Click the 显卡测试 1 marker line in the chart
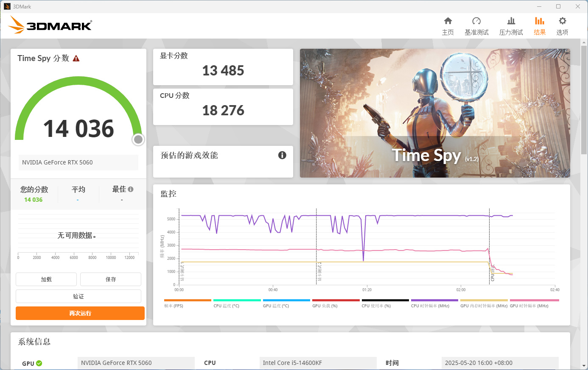The image size is (588, 370). 179,247
